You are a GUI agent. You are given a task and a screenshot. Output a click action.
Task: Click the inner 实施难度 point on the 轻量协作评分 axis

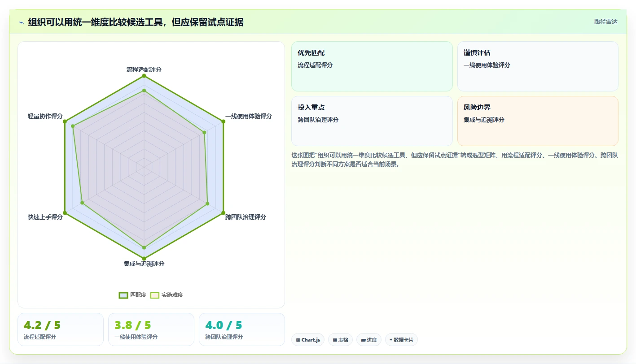(x=73, y=126)
